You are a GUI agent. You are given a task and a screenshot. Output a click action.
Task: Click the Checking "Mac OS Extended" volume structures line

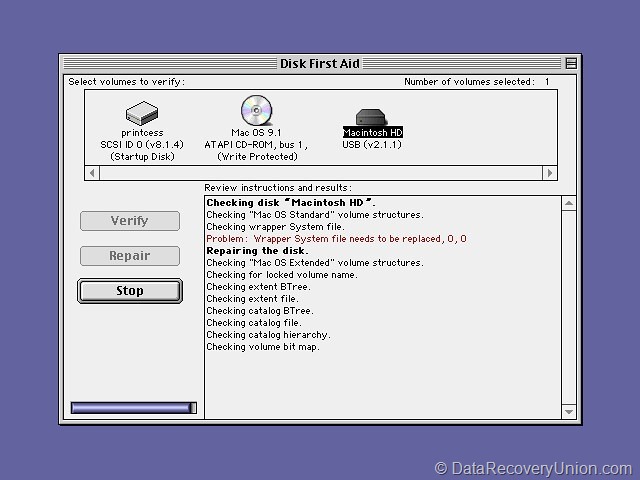pos(315,263)
